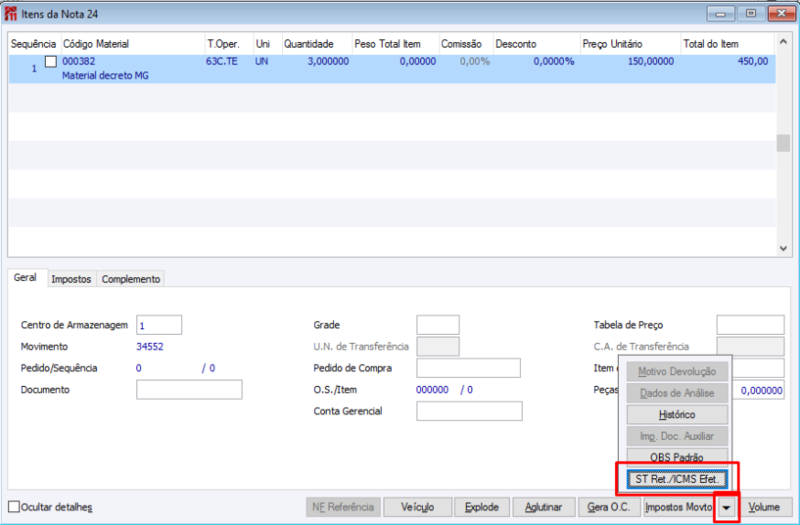The image size is (800, 525).
Task: Click the Uni column header
Action: [x=267, y=44]
